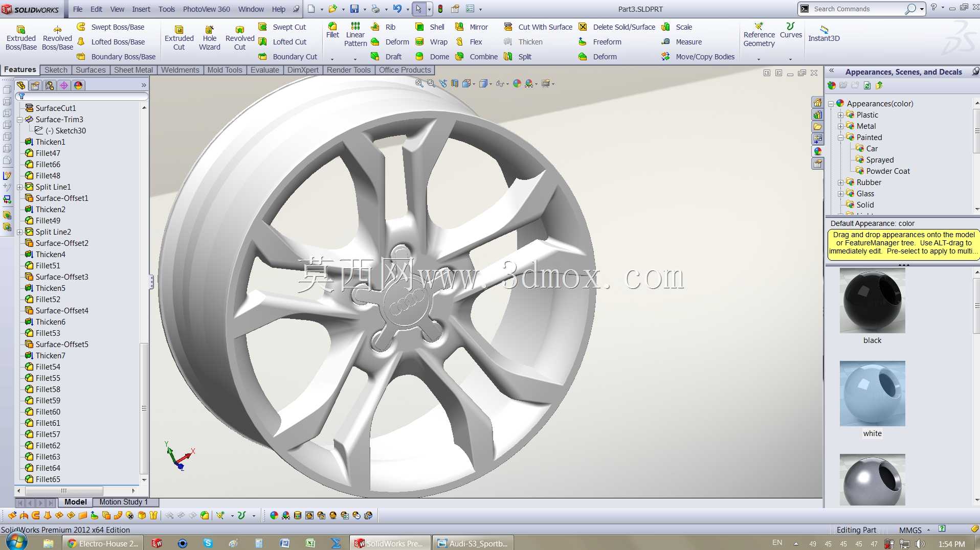Screen dimensions: 980x550
Task: Activate the Revolved Cut tool
Action: point(240,38)
